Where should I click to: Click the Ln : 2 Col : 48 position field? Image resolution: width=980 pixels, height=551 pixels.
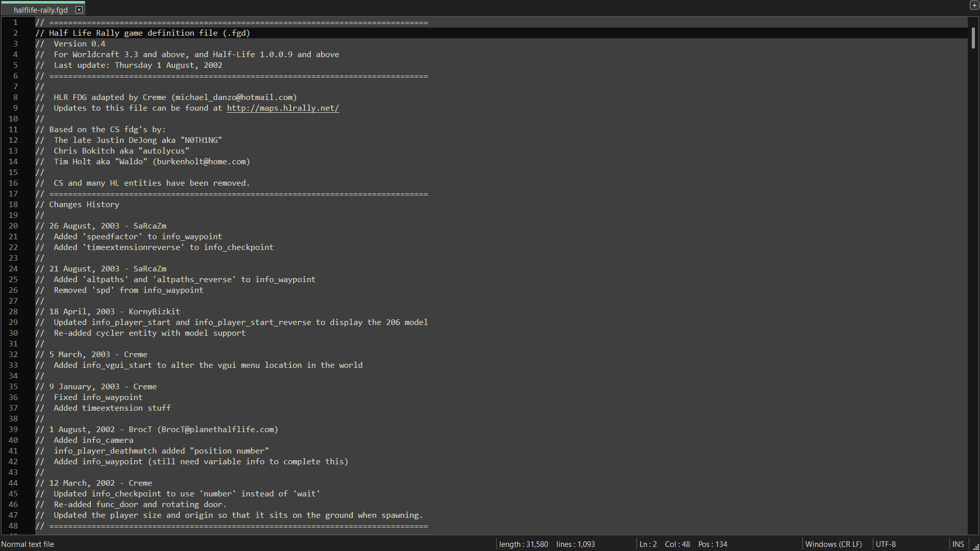point(664,544)
